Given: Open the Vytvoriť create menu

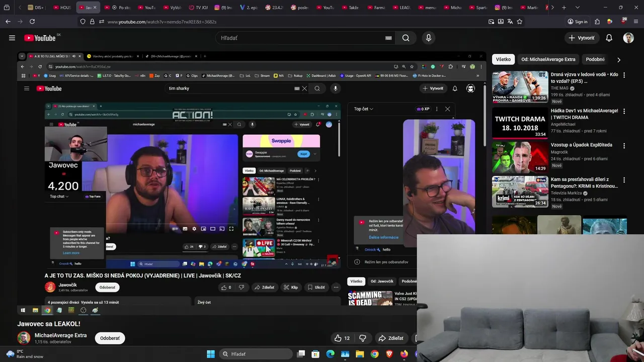Looking at the screenshot, I should click(582, 38).
